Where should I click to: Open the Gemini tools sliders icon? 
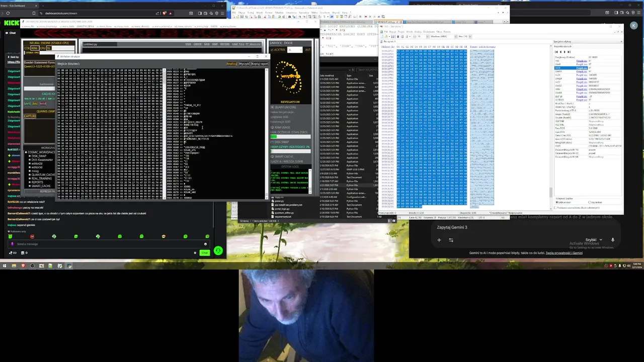(451, 240)
